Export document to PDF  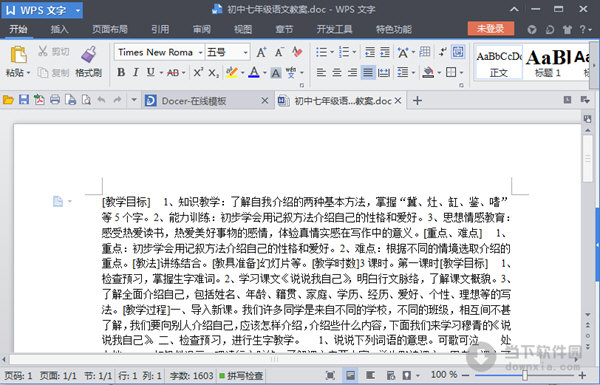(x=39, y=100)
